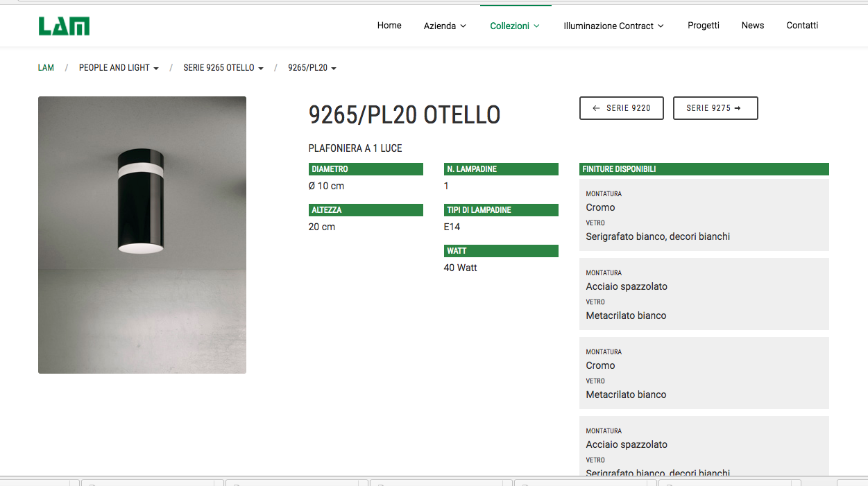Click the Finiture Disponibili header

point(704,169)
